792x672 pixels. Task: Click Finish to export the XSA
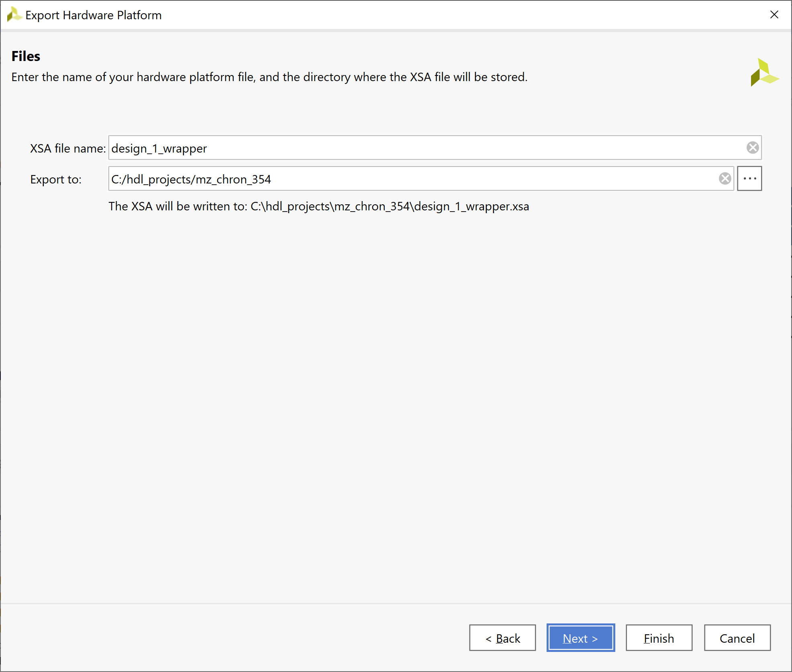point(658,638)
